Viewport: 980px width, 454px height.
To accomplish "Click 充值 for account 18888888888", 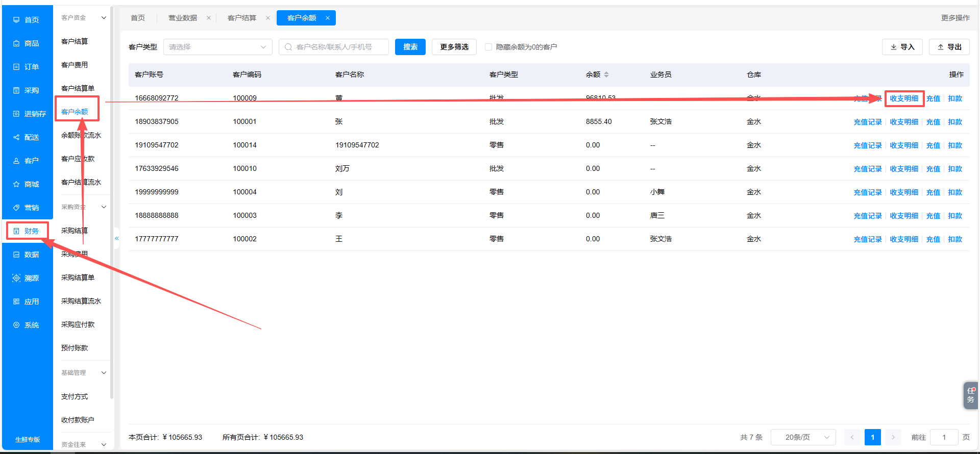I will (933, 216).
